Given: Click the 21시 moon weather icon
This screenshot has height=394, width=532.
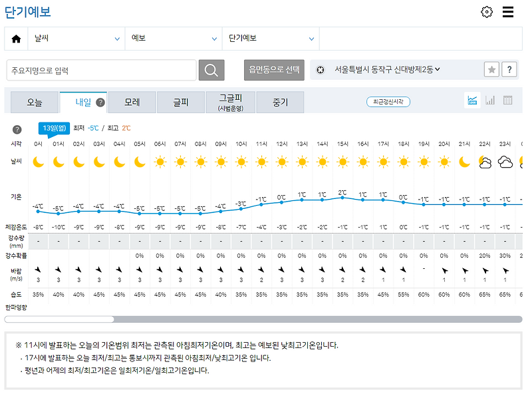Looking at the screenshot, I should [x=464, y=162].
